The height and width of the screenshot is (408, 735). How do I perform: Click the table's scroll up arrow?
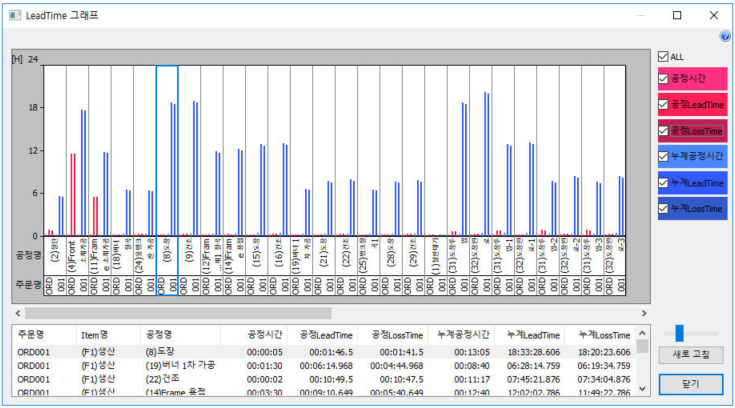click(642, 332)
